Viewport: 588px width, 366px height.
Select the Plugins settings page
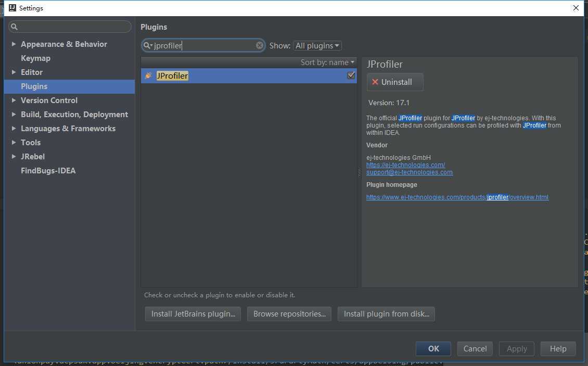(69, 86)
